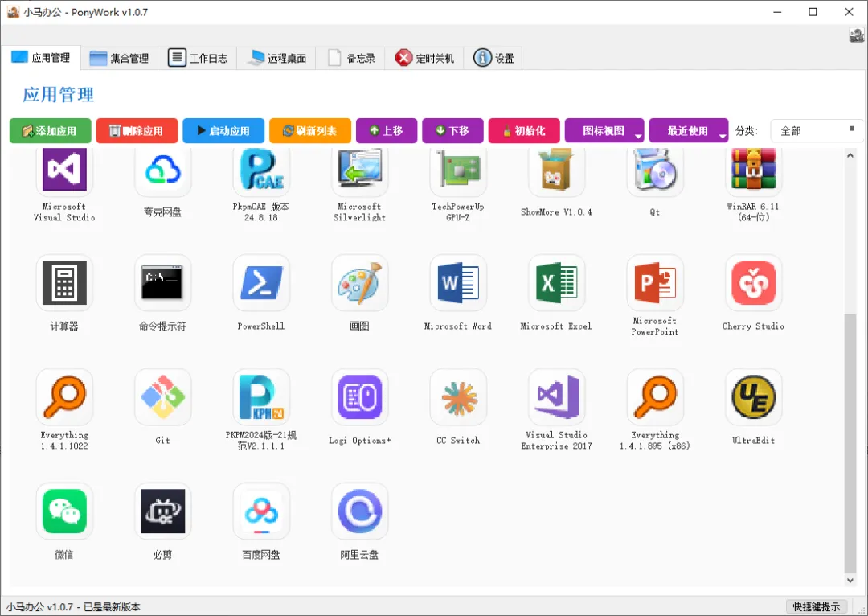Viewport: 868px width, 616px height.
Task: Open the 画图 paint icon
Action: (360, 282)
